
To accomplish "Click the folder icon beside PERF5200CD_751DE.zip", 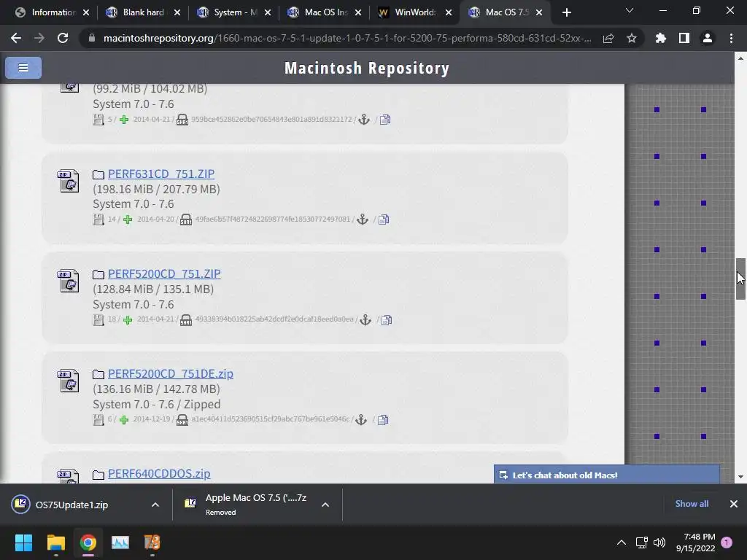I will tap(98, 374).
